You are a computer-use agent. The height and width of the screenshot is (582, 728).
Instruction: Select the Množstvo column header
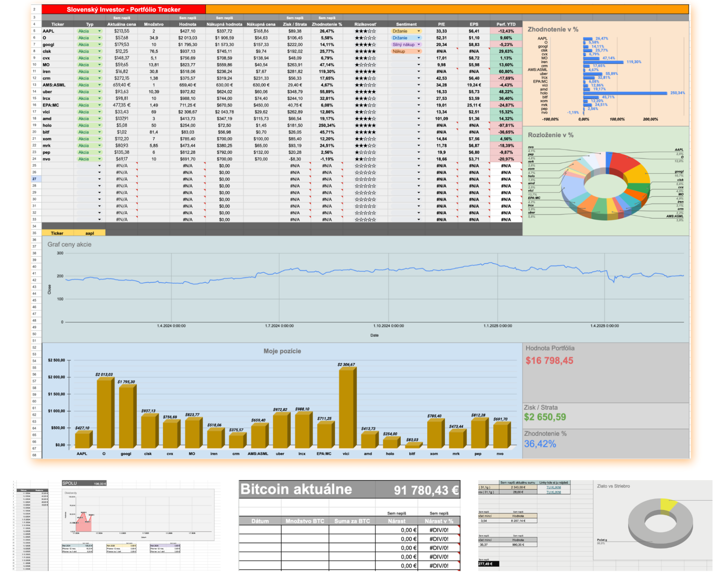[x=154, y=24]
